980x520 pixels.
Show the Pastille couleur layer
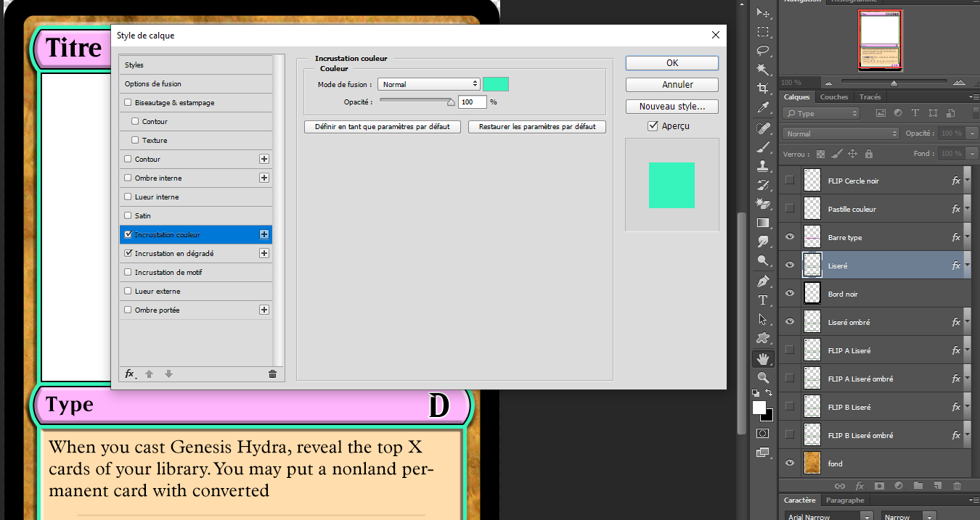click(790, 209)
